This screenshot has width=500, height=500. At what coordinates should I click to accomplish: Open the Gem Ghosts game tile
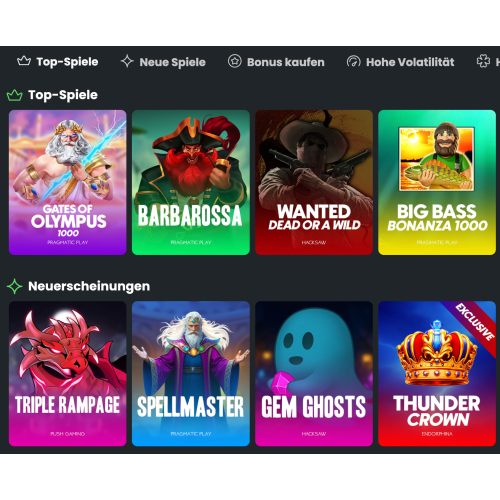(314, 374)
